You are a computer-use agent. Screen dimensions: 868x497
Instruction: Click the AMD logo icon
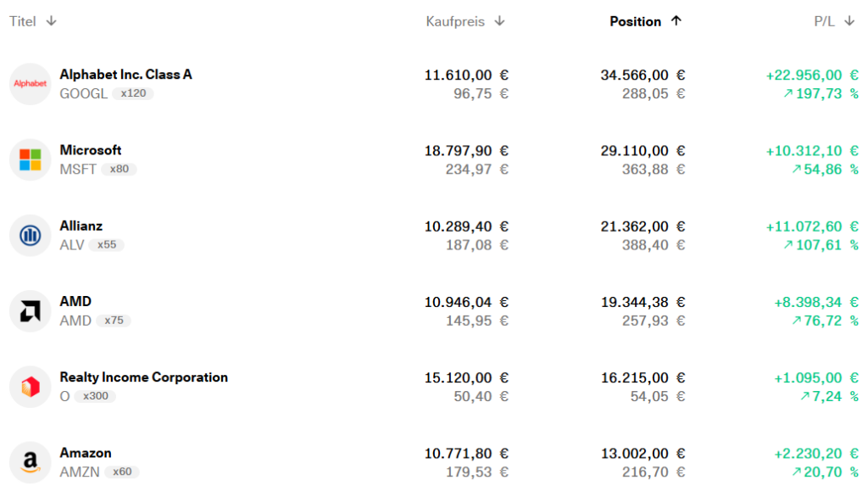point(31,311)
